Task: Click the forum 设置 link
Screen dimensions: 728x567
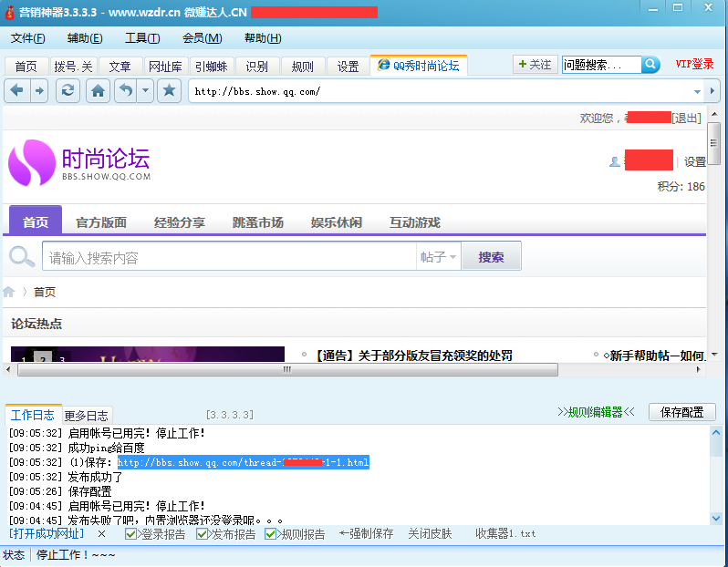Action: tap(695, 162)
